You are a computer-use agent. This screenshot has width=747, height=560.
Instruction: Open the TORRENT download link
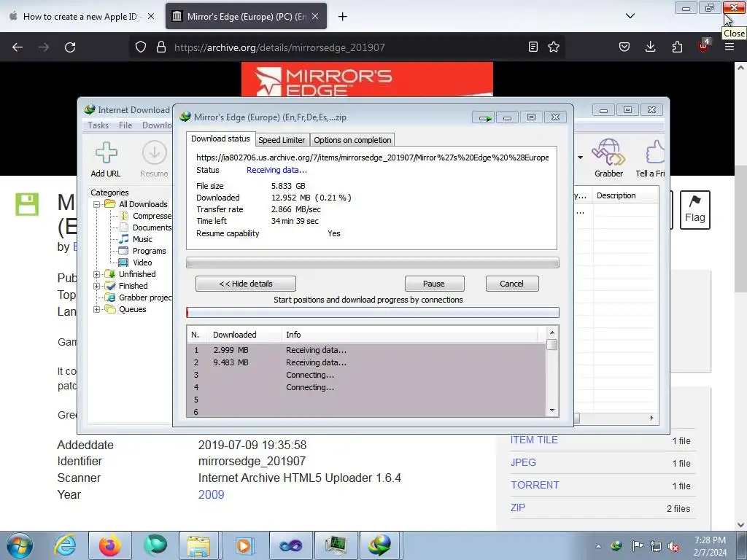point(535,485)
